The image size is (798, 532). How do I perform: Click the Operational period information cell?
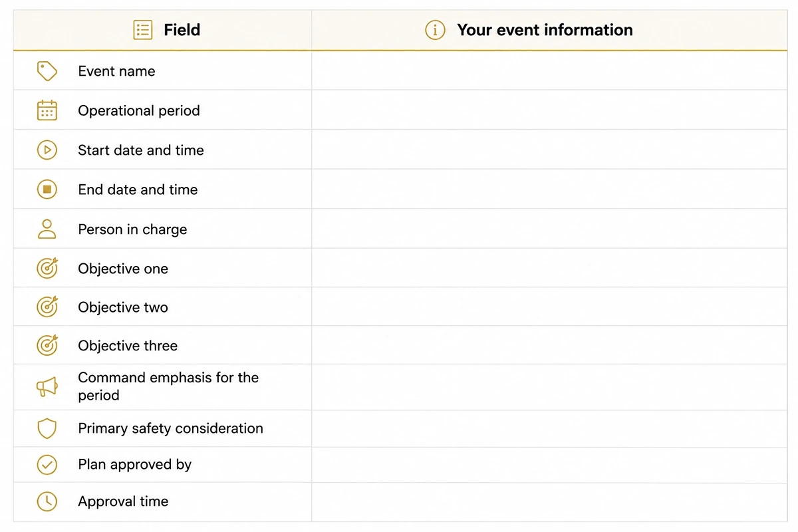click(549, 110)
